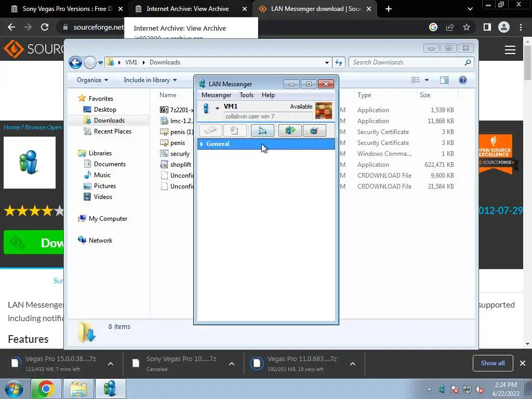Select Libraries in the navigation pane
The height and width of the screenshot is (399, 532).
pos(100,153)
